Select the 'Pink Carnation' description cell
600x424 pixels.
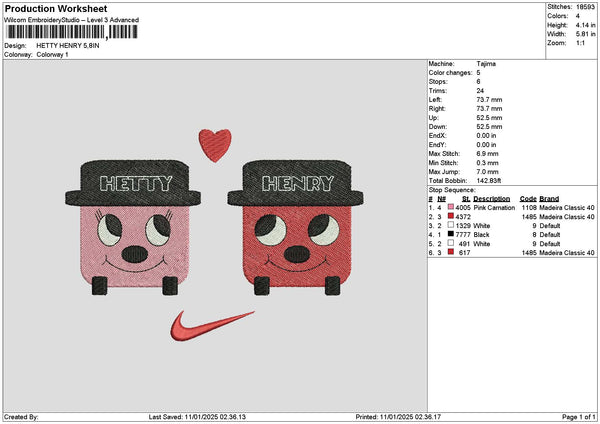pos(494,207)
